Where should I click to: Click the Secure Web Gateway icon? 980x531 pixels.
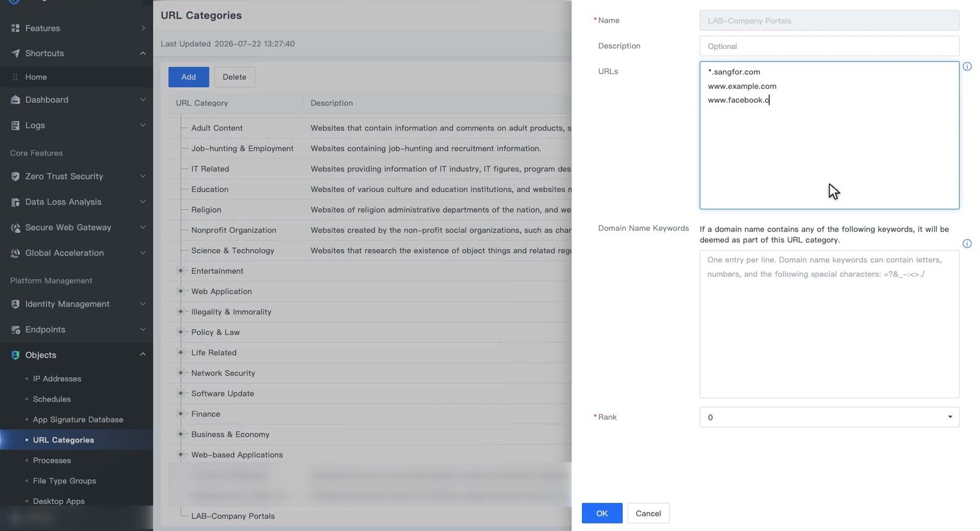click(x=15, y=228)
